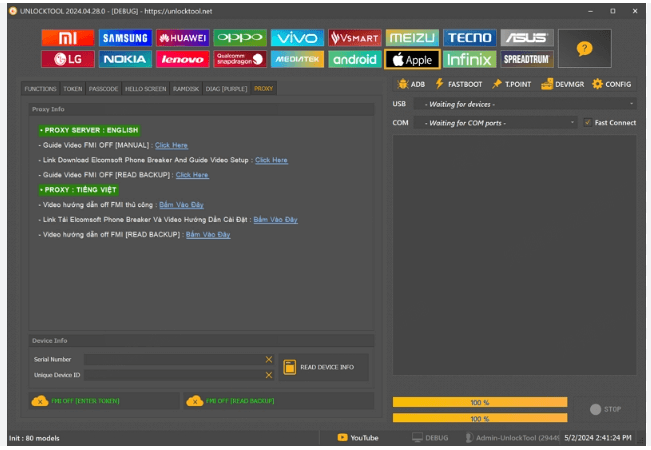Select the OPPO brand icon
The width and height of the screenshot is (651, 450).
coord(240,38)
